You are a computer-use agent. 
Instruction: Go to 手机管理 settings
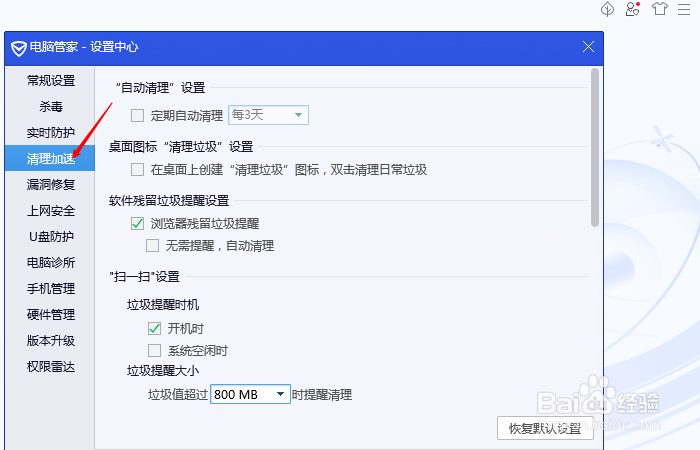click(x=51, y=289)
